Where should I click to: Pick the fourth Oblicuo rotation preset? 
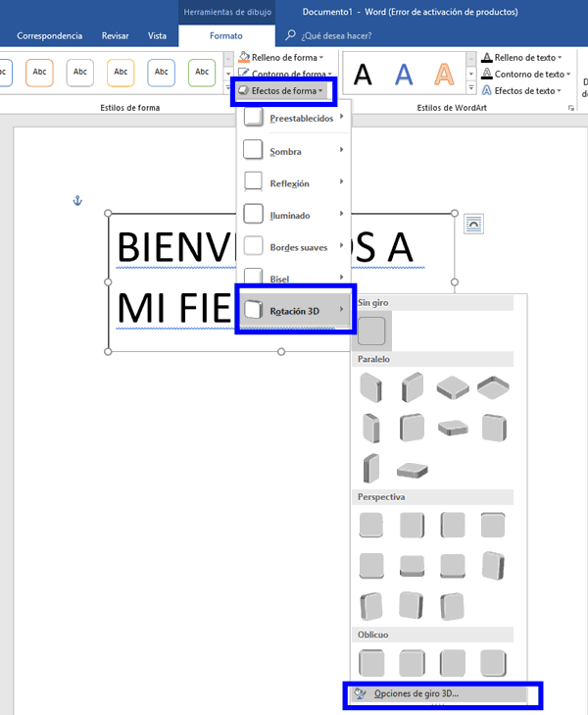click(x=493, y=663)
